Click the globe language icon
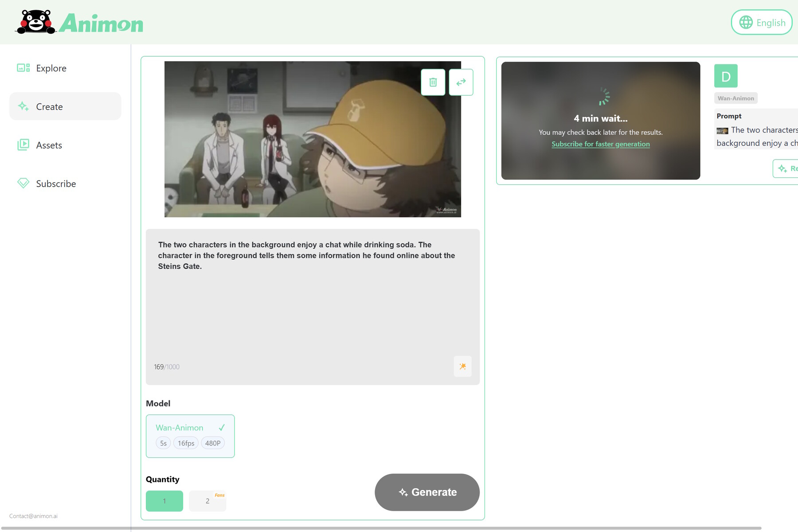The width and height of the screenshot is (798, 532). [x=746, y=22]
